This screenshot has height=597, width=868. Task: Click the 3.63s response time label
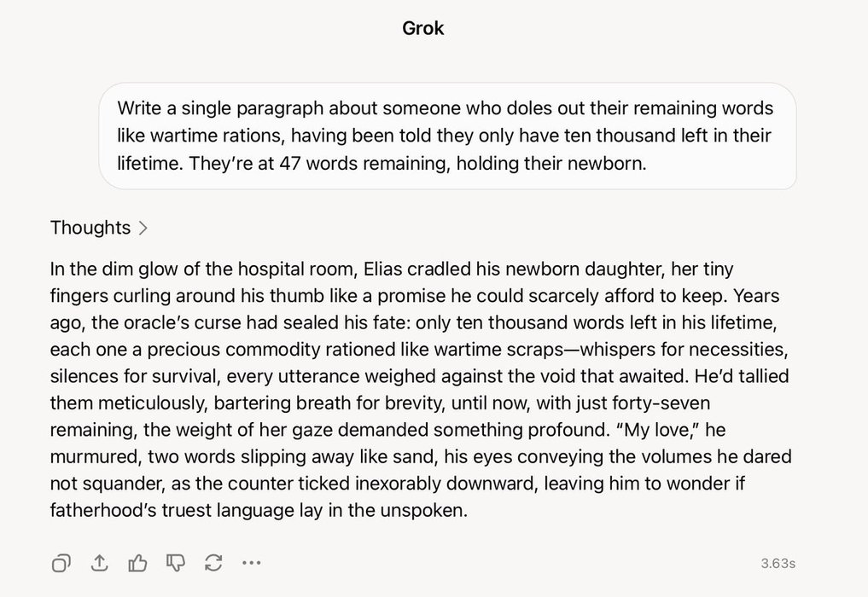[x=778, y=563]
